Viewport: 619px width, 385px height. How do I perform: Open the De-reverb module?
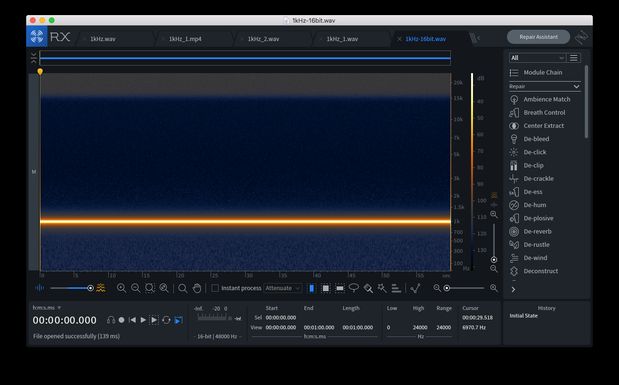(531, 231)
